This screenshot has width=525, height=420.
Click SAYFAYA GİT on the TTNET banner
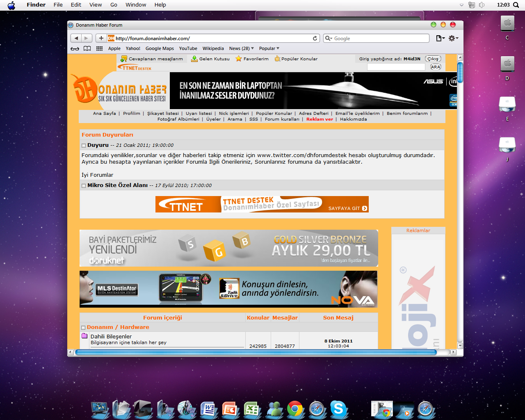(x=348, y=208)
